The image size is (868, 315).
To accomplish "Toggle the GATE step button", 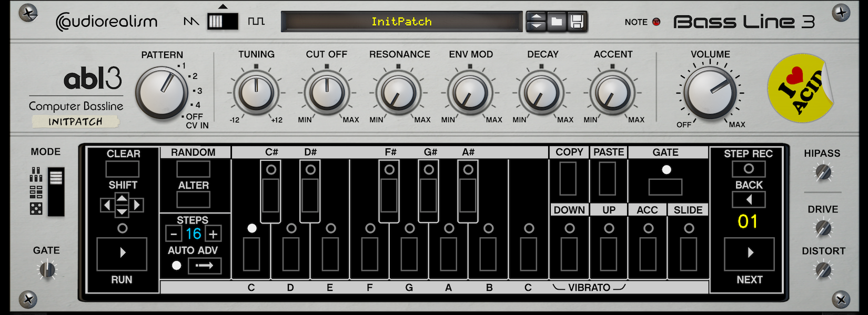I will pyautogui.click(x=665, y=187).
